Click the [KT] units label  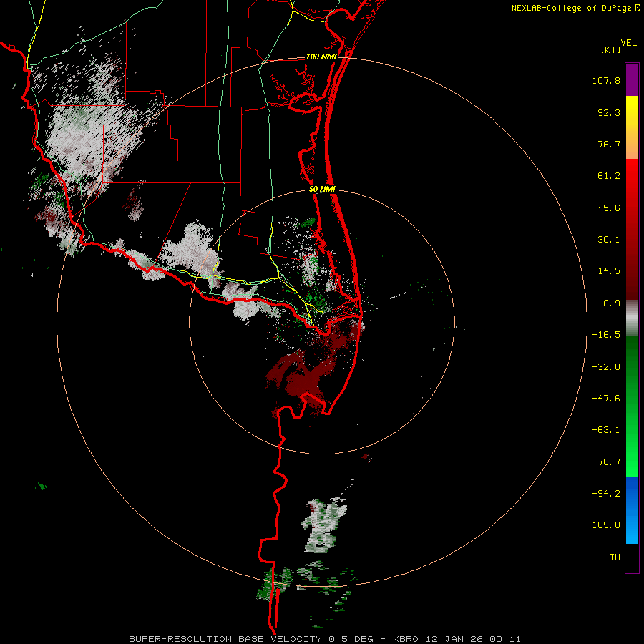(610, 49)
